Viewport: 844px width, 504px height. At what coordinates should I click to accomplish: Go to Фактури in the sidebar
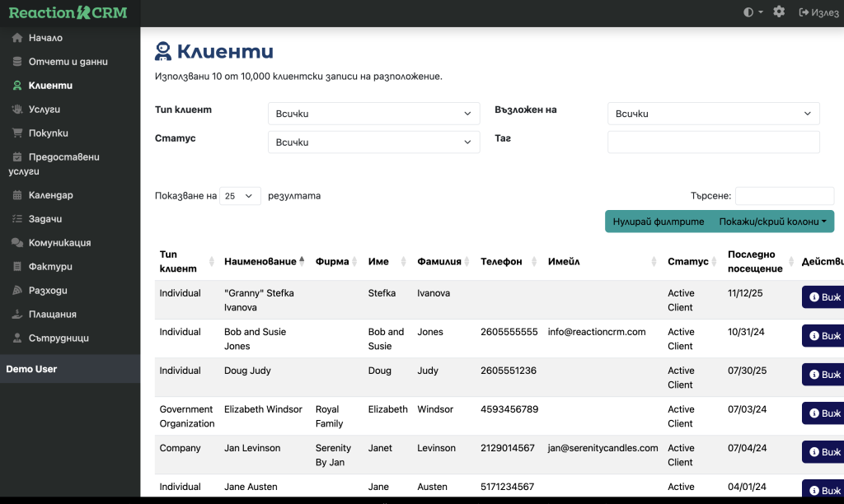coord(50,267)
